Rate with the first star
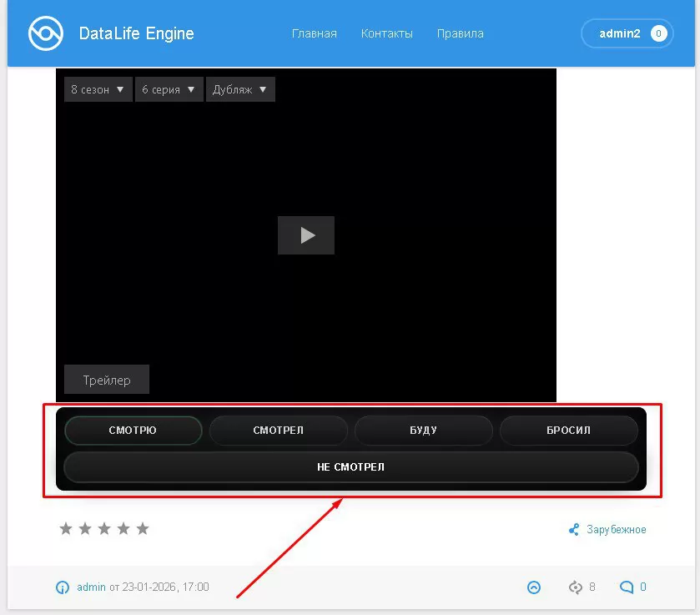This screenshot has height=615, width=700. coord(66,528)
